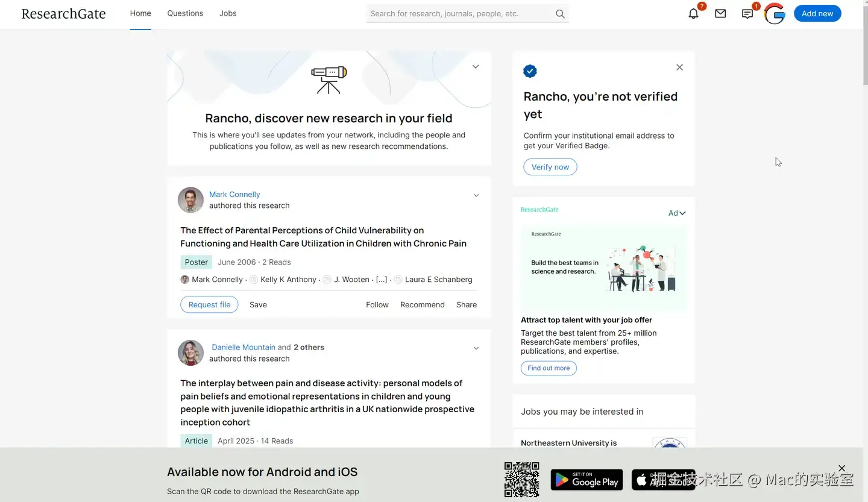The height and width of the screenshot is (502, 868).
Task: Go to the Questions tab
Action: click(185, 13)
